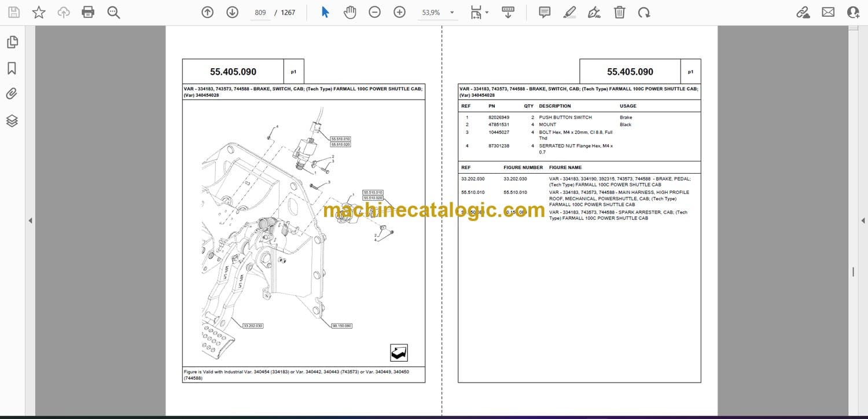Click the MAIN HARNESS, HIGH PROFILE figure name
Image resolution: width=868 pixels, height=419 pixels.
(x=619, y=199)
